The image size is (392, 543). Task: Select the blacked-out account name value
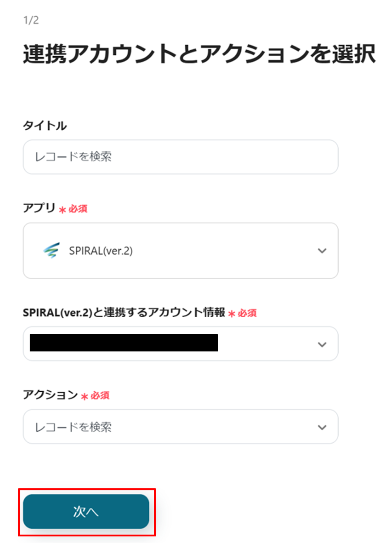tap(124, 343)
